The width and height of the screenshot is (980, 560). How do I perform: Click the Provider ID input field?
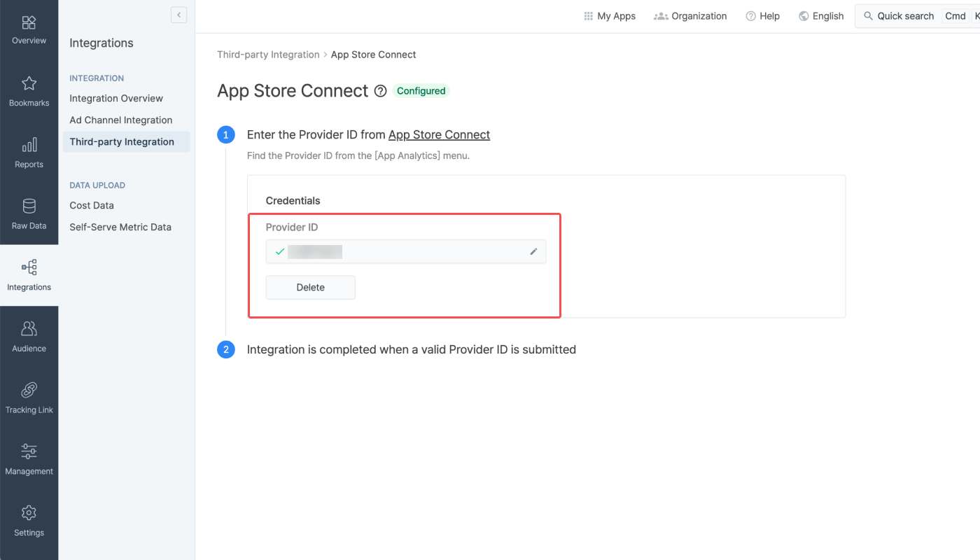pos(406,251)
